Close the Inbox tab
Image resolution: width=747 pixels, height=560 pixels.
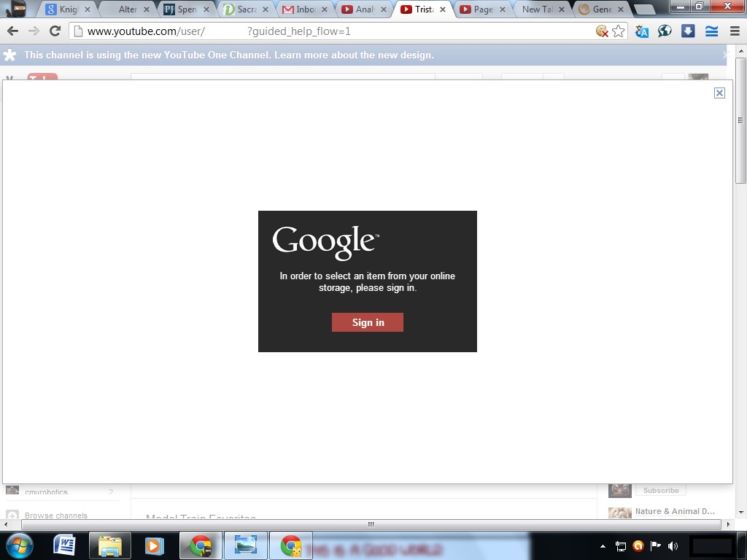[325, 9]
